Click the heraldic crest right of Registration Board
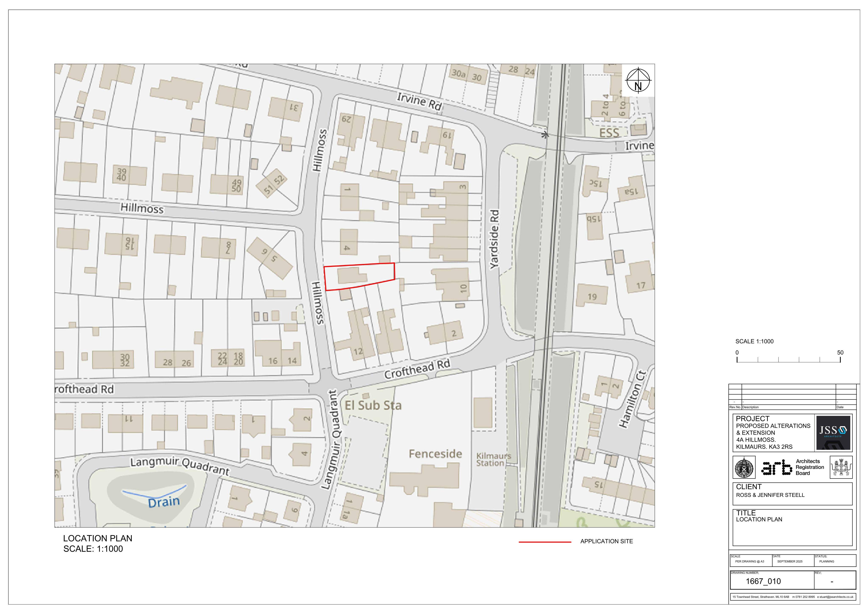Screen dimensions: 868x614 [x=841, y=467]
